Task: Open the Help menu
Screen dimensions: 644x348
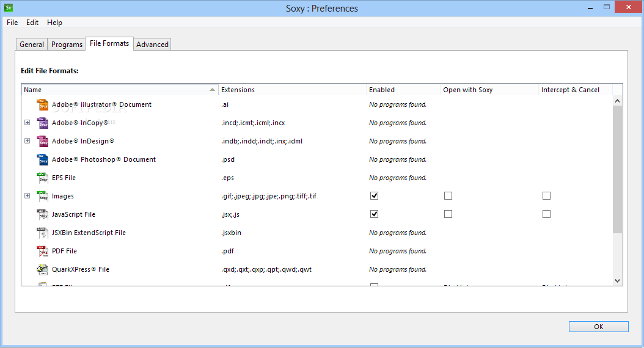Action: pos(54,23)
